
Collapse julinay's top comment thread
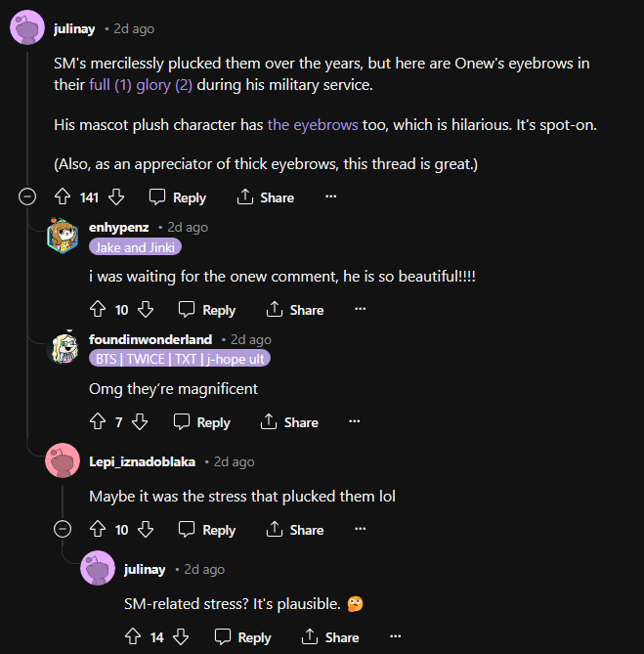coord(27,197)
